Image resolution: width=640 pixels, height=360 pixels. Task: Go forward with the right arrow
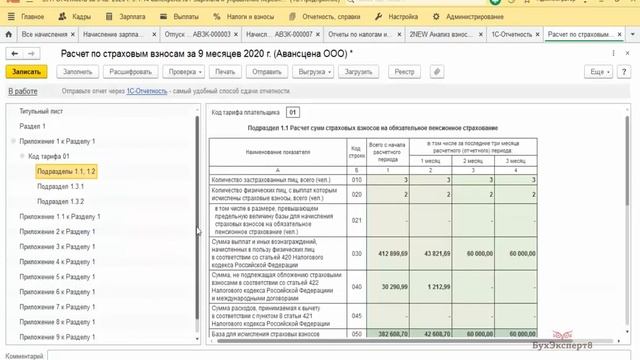31,53
